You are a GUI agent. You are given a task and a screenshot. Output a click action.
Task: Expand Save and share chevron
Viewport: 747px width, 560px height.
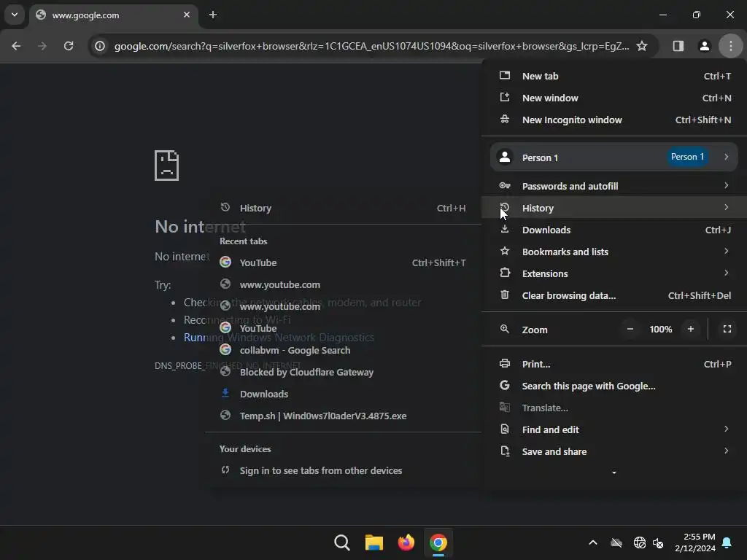726,451
